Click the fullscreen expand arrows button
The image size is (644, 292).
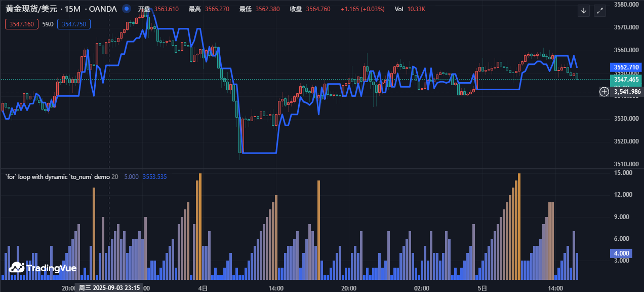(x=600, y=11)
